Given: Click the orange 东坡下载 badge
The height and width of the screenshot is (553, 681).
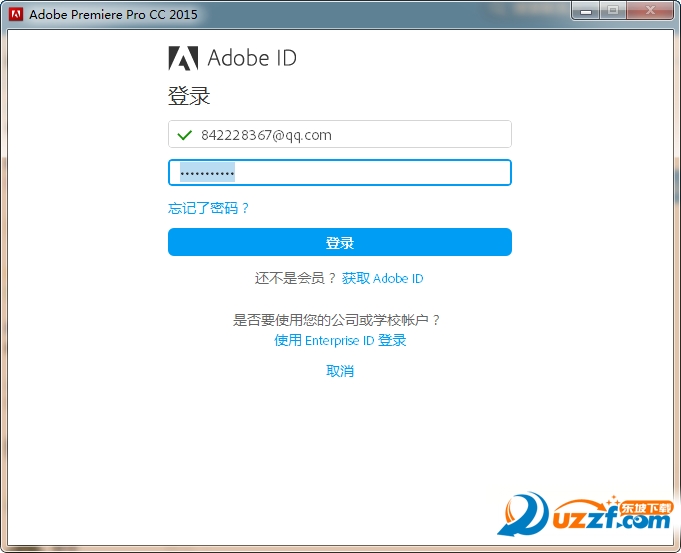Looking at the screenshot, I should (645, 508).
